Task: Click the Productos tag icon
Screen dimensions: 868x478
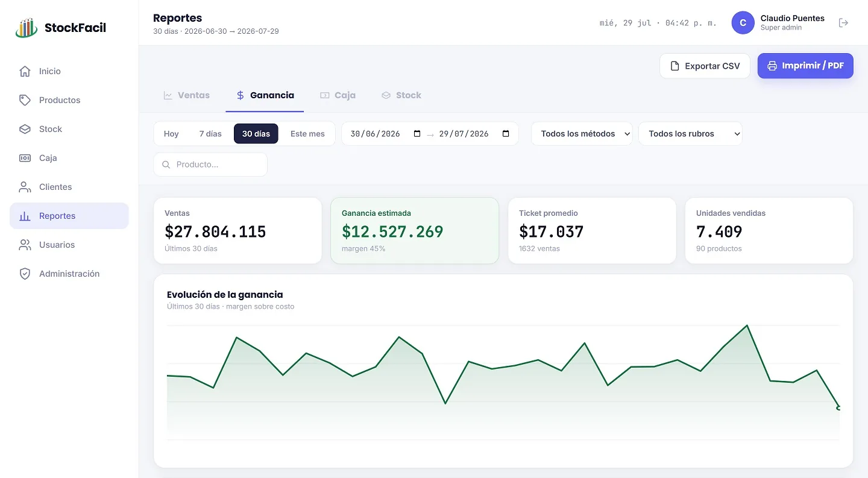Action: tap(25, 100)
